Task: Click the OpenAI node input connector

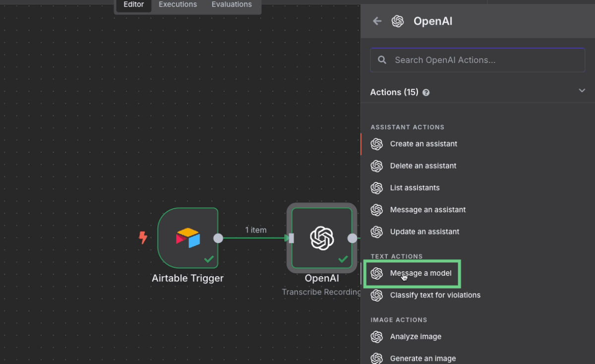Action: pyautogui.click(x=291, y=238)
